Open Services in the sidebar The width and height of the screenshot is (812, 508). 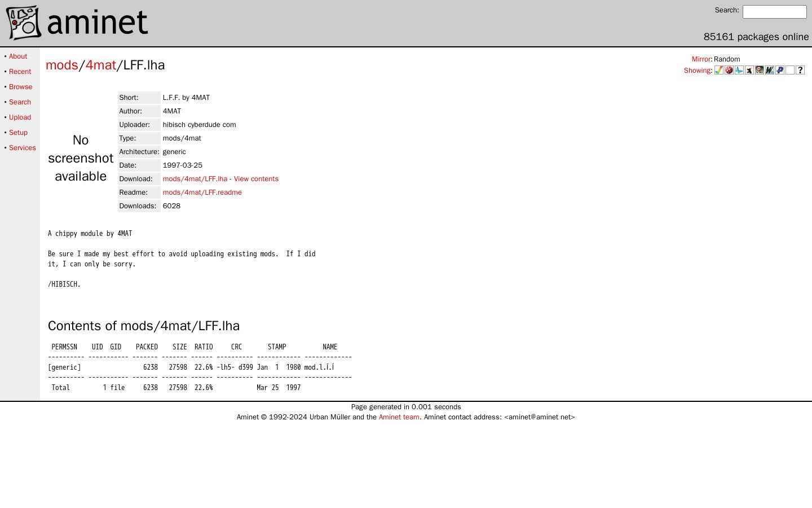22,148
